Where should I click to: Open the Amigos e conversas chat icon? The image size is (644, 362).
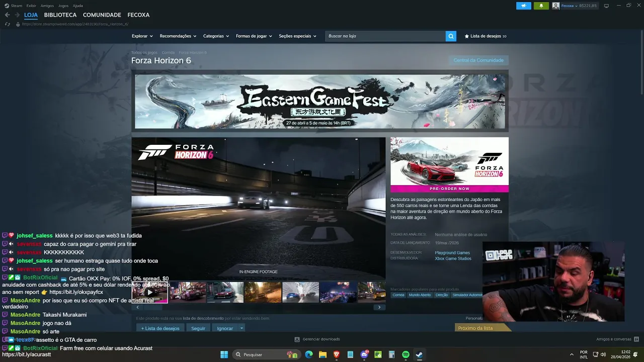click(636, 339)
